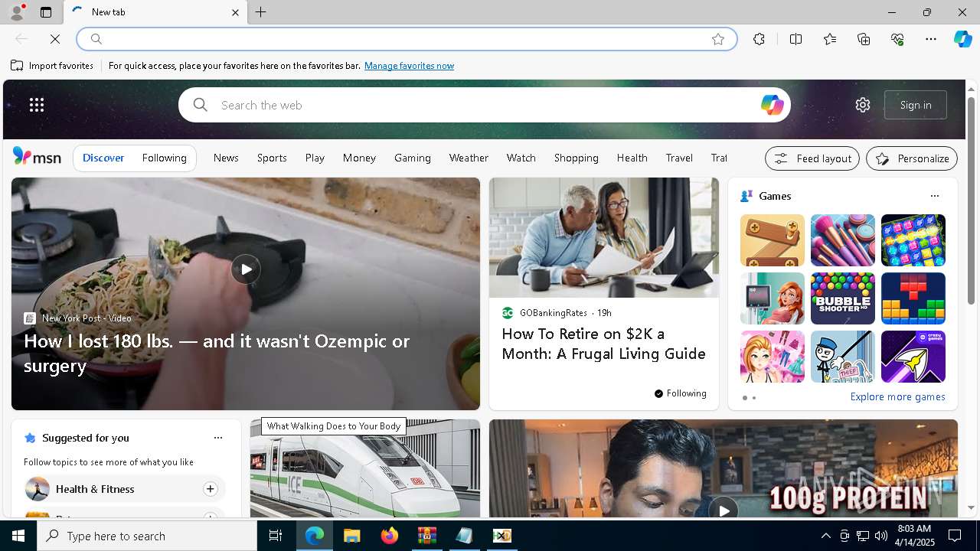Open the hospital girl game
Screen dimensions: 980x551
773,298
